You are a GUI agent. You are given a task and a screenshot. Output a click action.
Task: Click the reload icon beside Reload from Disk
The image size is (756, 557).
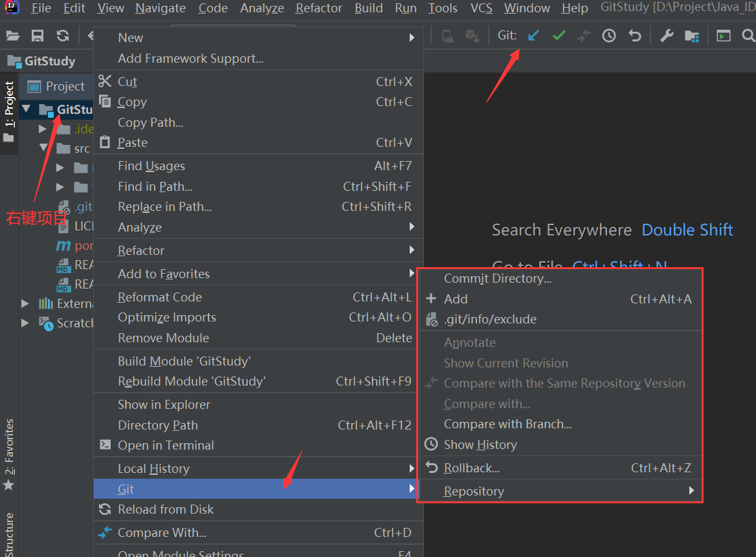click(x=105, y=509)
